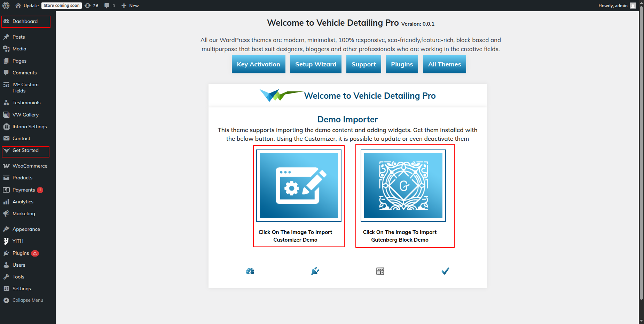Image resolution: width=644 pixels, height=324 pixels.
Task: Click the WordPress logo icon
Action: [x=6, y=6]
